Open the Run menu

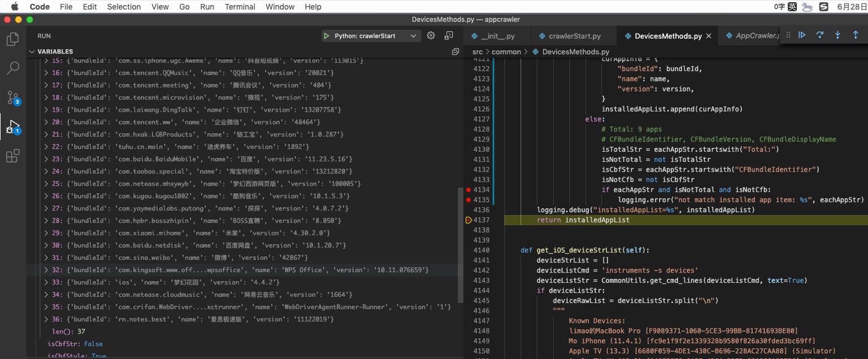(207, 7)
